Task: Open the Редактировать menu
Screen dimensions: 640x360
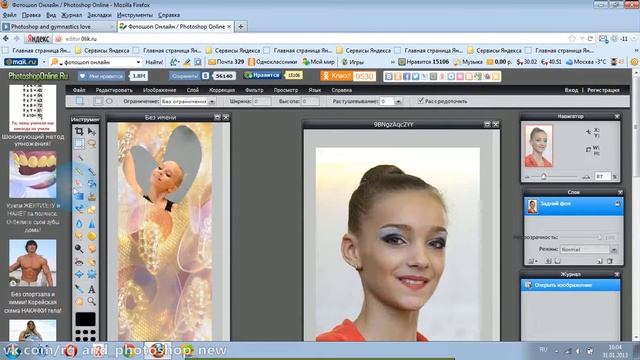Action: pyautogui.click(x=114, y=90)
